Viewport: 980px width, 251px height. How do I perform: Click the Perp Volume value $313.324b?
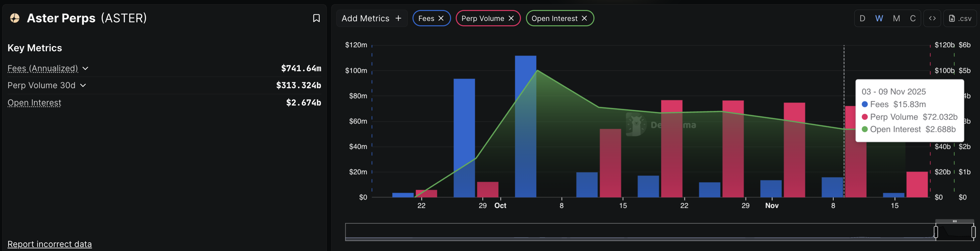click(x=299, y=85)
